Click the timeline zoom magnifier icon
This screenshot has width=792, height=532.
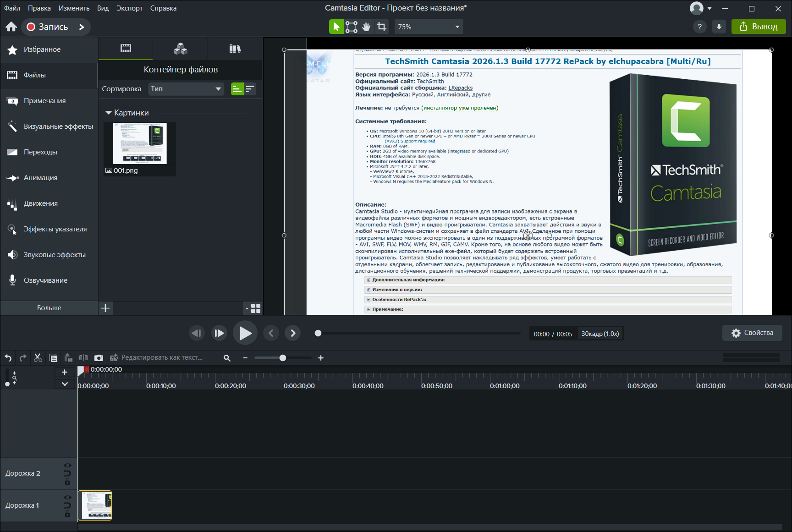click(227, 358)
